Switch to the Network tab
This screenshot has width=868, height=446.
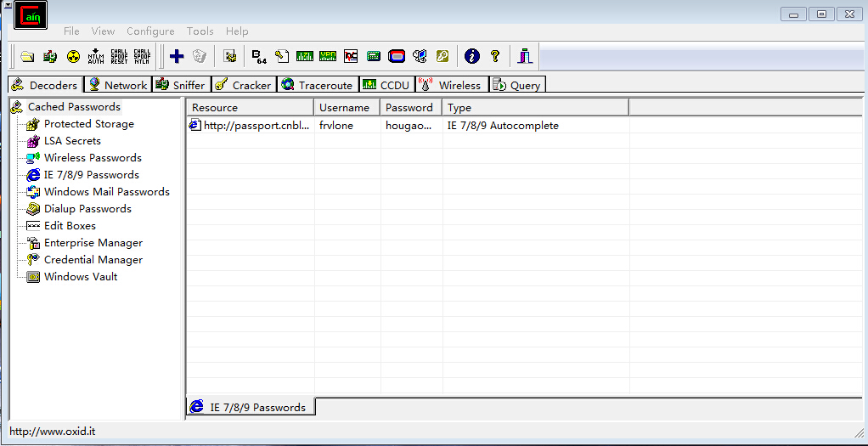[117, 85]
